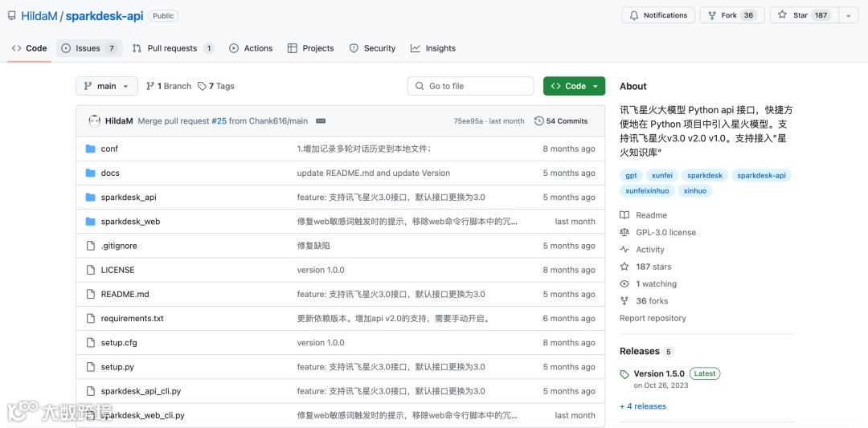Select the gpt topic tag
Screen dimensions: 868x428
coord(631,175)
